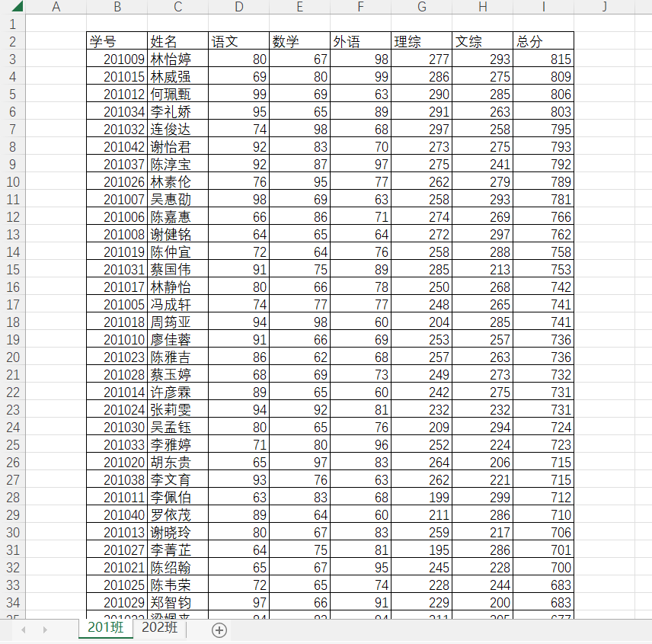Image resolution: width=652 pixels, height=644 pixels.
Task: Select total score cell 815
Action: click(x=544, y=59)
